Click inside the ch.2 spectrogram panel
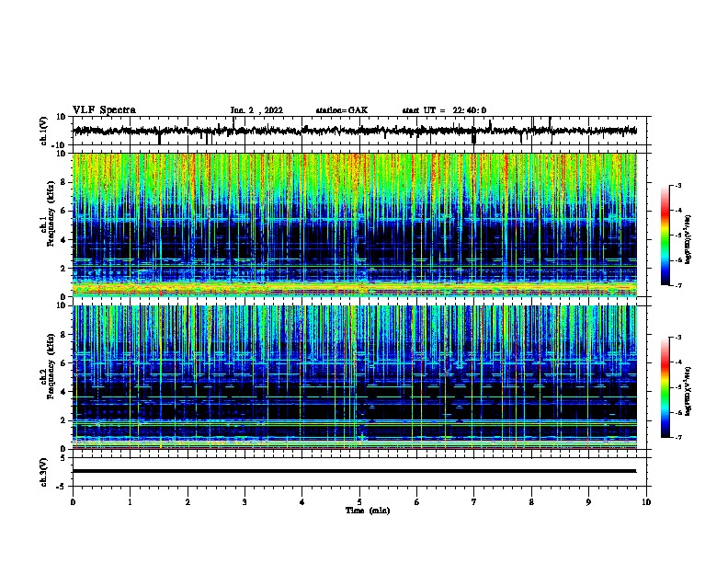This screenshot has width=728, height=563. click(x=355, y=377)
